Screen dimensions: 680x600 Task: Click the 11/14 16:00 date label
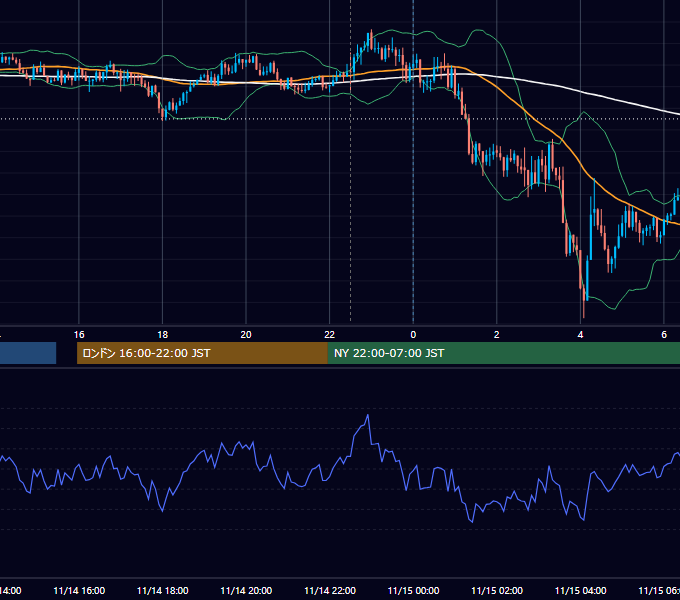[x=79, y=591]
